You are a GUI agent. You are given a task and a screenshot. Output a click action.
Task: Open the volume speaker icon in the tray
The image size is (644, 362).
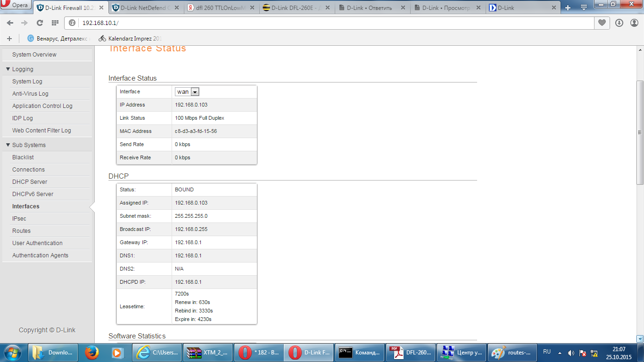(x=571, y=353)
